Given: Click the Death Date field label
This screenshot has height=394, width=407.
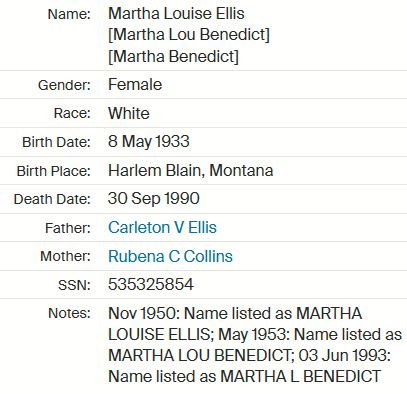Looking at the screenshot, I should coord(52,200).
